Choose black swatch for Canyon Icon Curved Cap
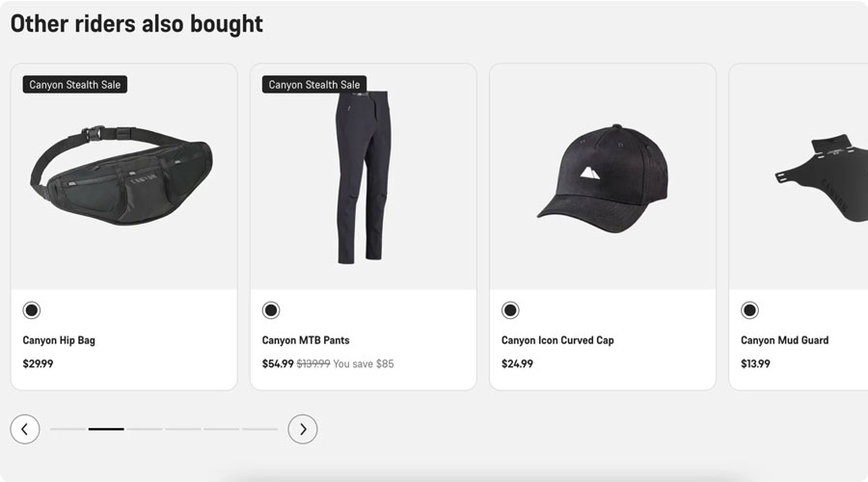The height and width of the screenshot is (482, 868). point(510,310)
